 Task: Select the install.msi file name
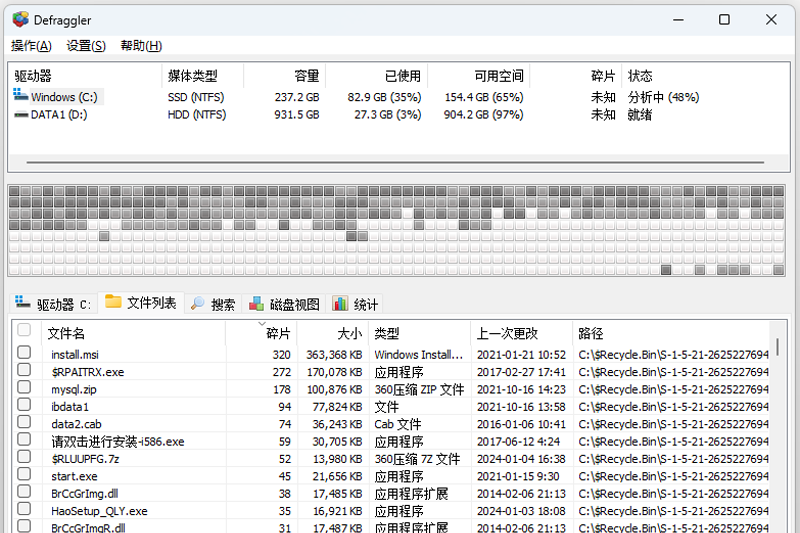75,354
